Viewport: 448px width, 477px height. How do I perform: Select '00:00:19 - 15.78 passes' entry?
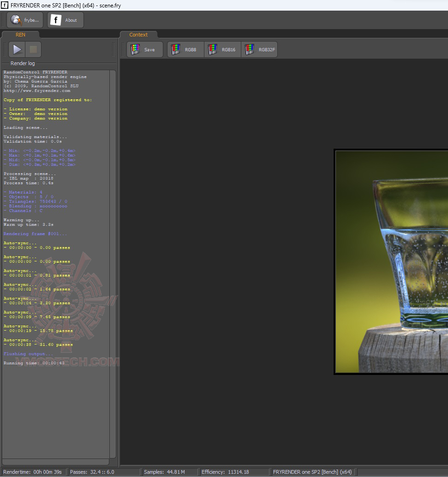(38, 331)
